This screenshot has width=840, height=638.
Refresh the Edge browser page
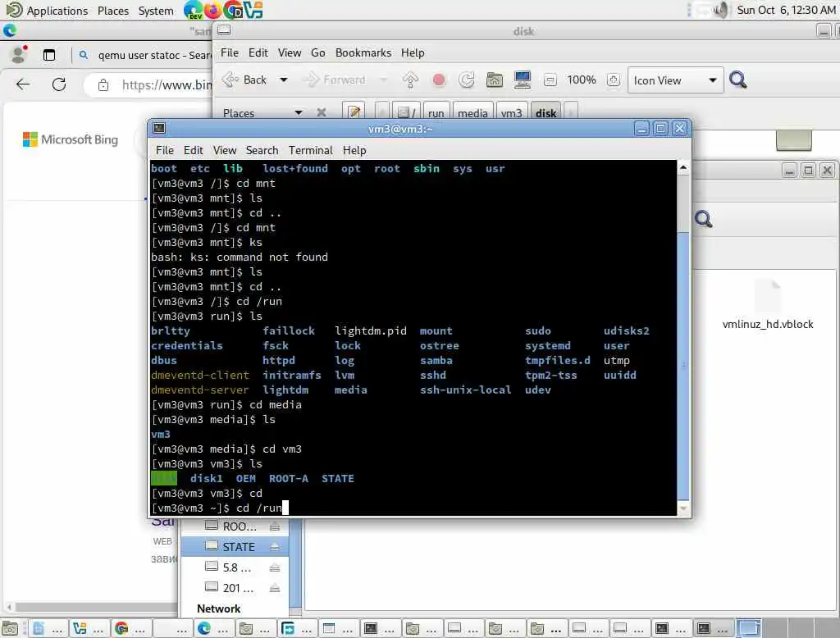click(x=59, y=84)
